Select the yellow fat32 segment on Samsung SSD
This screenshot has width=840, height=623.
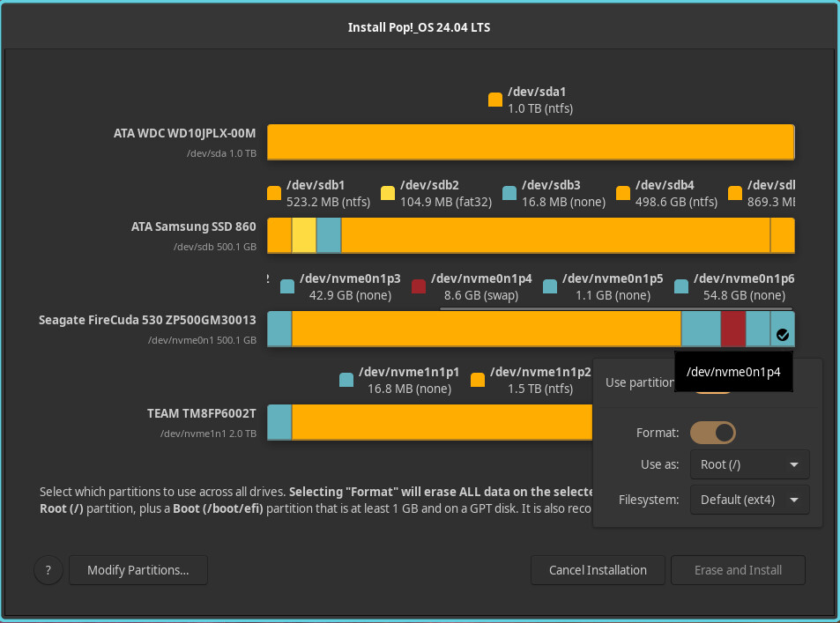304,235
